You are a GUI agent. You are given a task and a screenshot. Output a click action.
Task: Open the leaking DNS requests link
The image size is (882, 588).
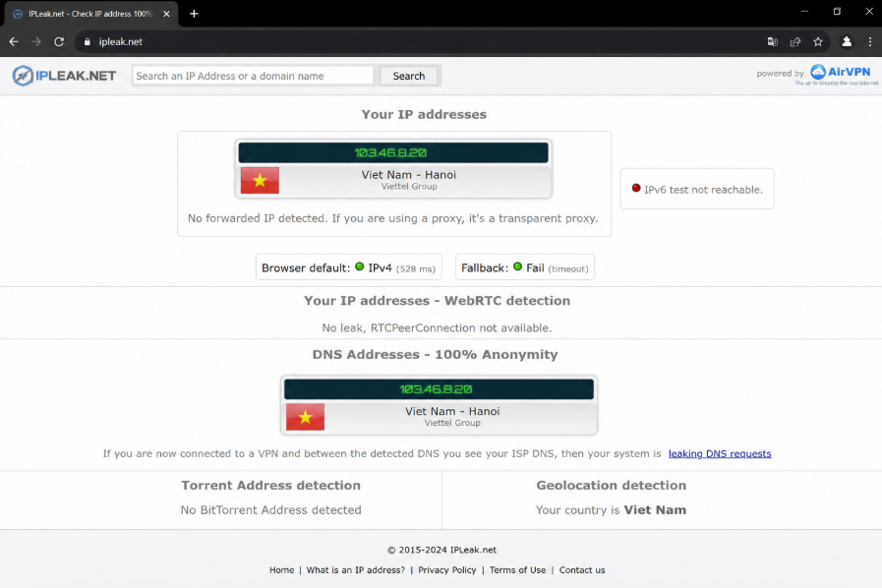[x=720, y=453]
